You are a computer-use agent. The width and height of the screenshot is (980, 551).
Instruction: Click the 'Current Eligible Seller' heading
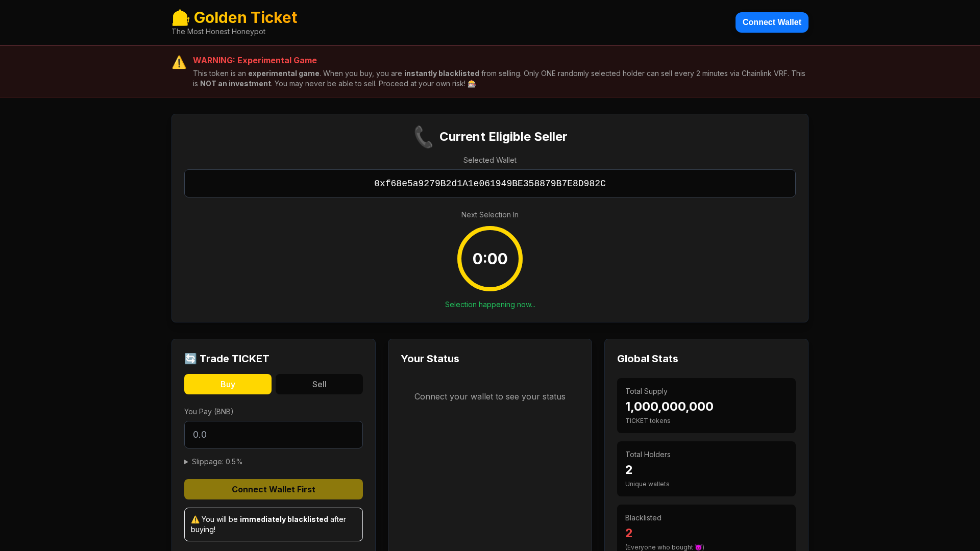[503, 137]
